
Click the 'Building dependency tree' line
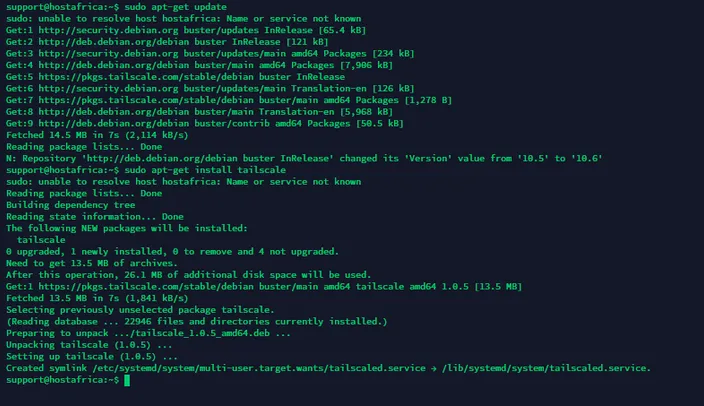70,205
